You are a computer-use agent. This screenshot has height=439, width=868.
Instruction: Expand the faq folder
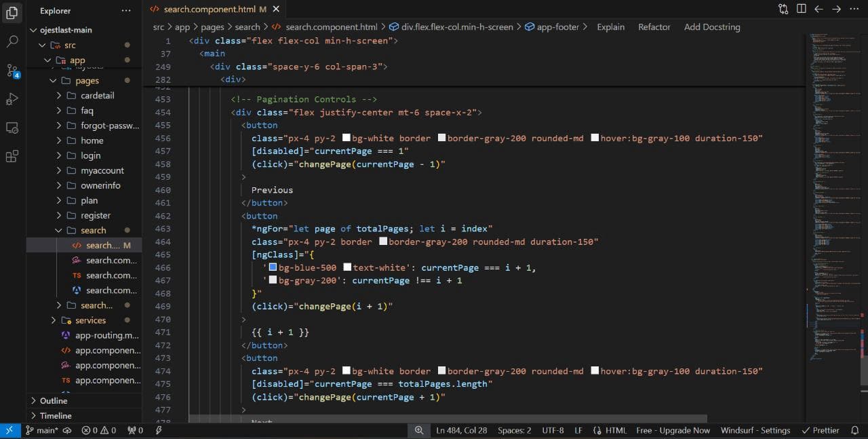pos(87,111)
